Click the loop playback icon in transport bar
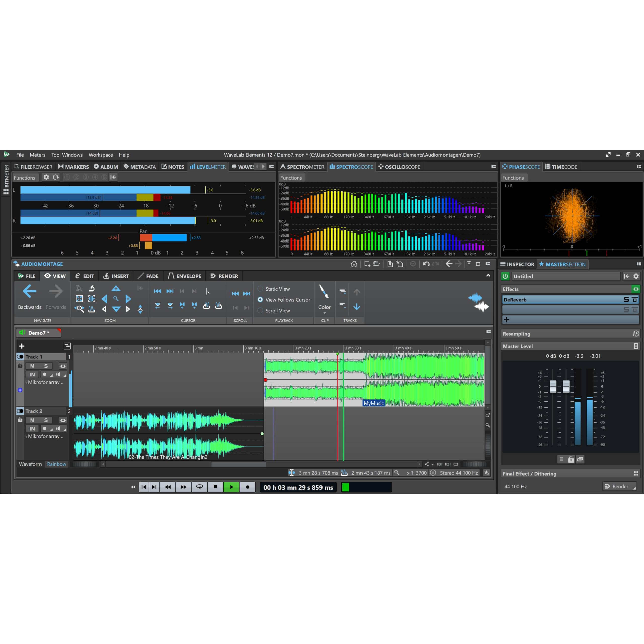This screenshot has width=644, height=644. (199, 487)
